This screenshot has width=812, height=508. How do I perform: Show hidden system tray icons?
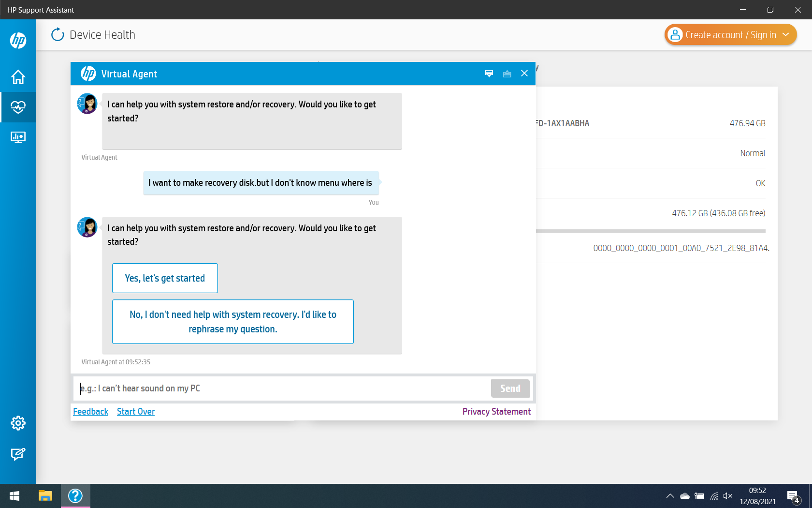(x=670, y=496)
